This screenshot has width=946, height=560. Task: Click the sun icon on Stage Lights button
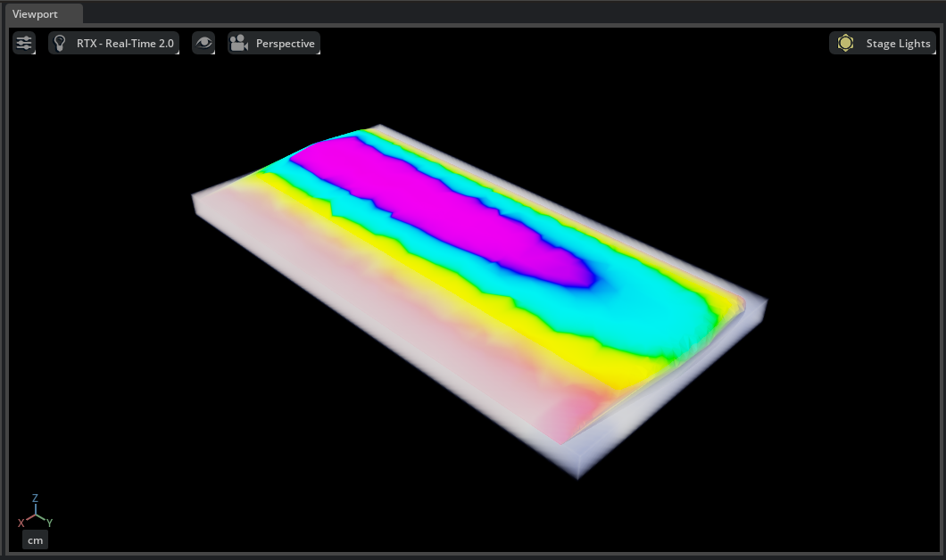coord(845,42)
